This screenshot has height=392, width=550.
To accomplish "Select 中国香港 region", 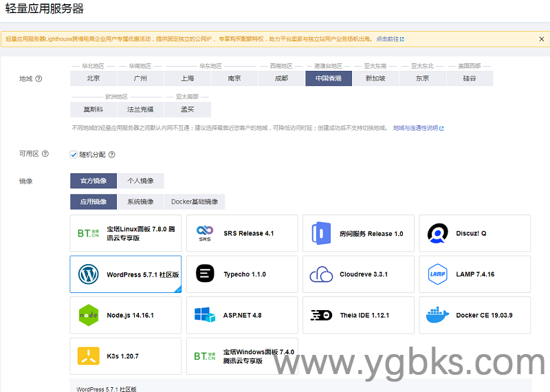I will tap(329, 78).
